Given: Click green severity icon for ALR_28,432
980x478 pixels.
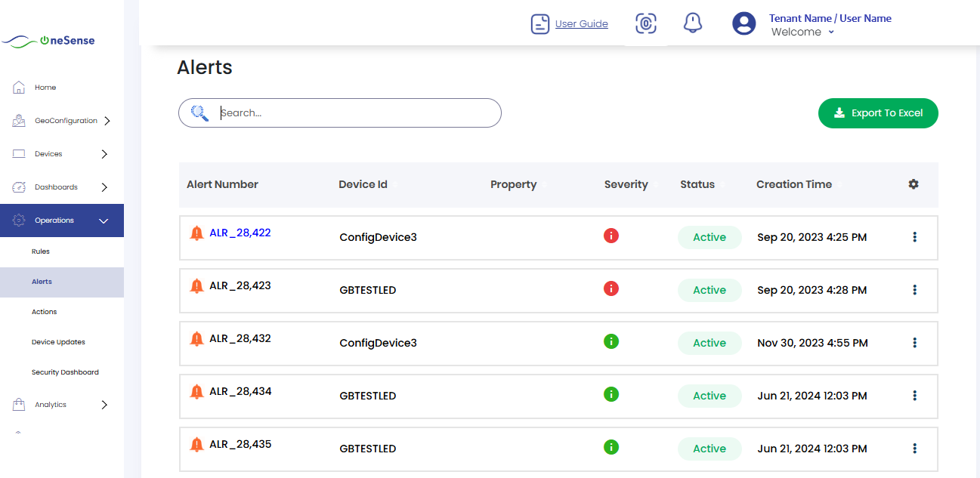Looking at the screenshot, I should [x=611, y=341].
